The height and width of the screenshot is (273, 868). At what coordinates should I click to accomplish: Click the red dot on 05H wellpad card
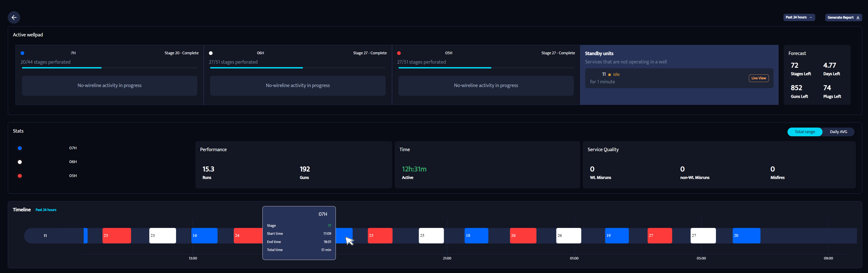(x=399, y=53)
